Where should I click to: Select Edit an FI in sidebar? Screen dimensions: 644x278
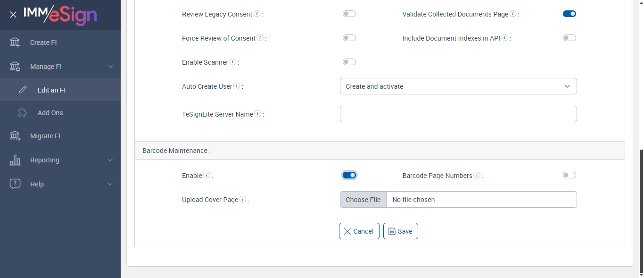click(x=51, y=90)
